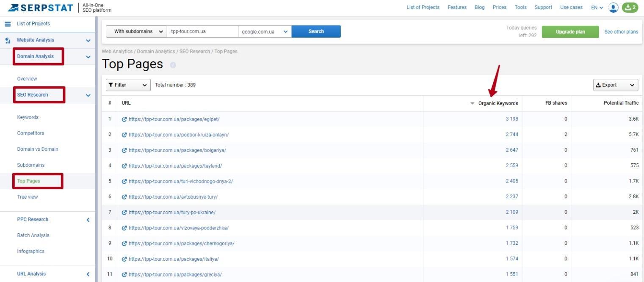The height and width of the screenshot is (282, 644).
Task: Open the Keywords sidebar item
Action: point(28,117)
